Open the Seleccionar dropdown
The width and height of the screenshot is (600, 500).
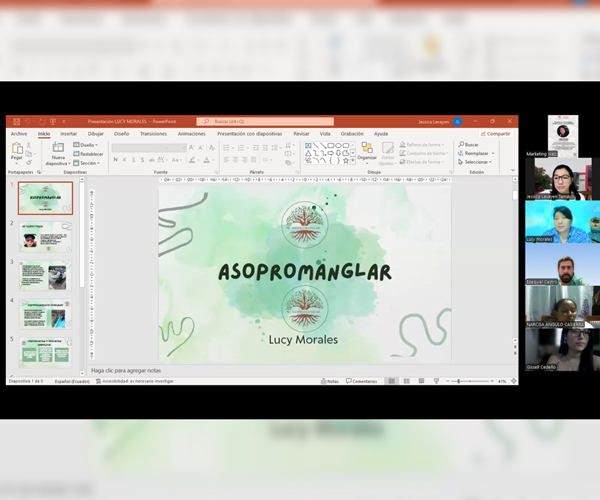pos(474,162)
